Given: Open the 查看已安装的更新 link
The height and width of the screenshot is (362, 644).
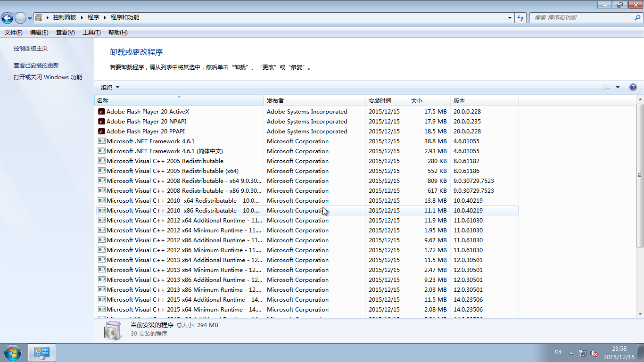Looking at the screenshot, I should tap(36, 66).
